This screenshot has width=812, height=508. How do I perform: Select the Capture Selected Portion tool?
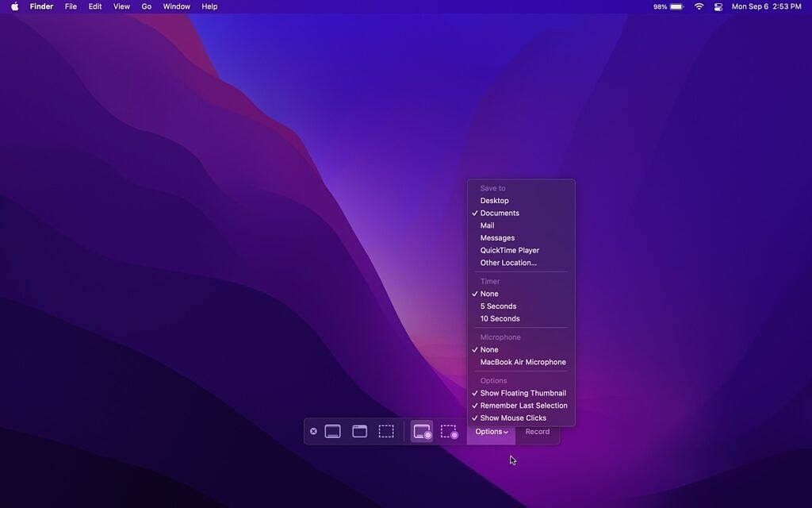coord(386,431)
